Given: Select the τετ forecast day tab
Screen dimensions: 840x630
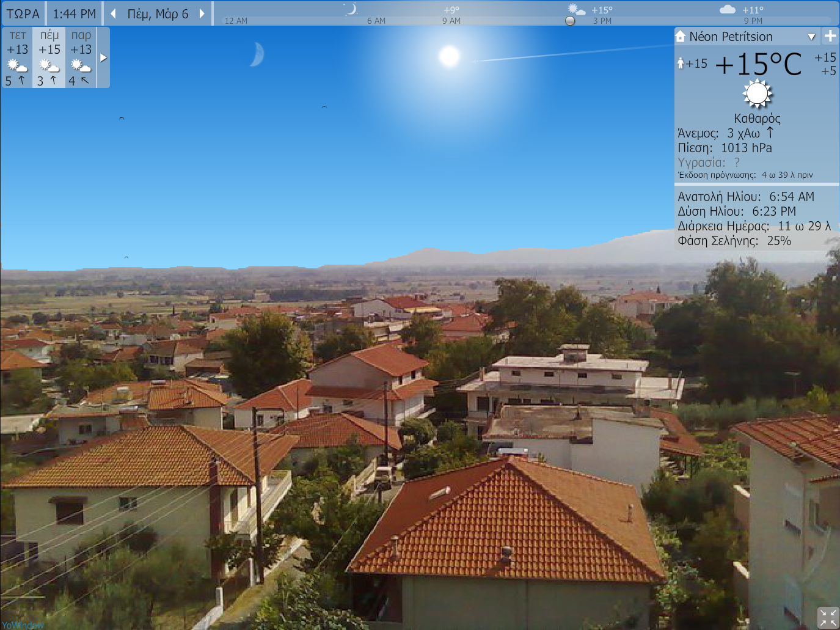Looking at the screenshot, I should click(x=18, y=57).
